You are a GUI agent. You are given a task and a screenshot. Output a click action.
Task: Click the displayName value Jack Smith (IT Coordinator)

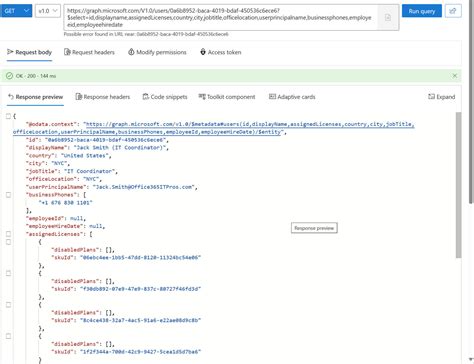(120, 148)
